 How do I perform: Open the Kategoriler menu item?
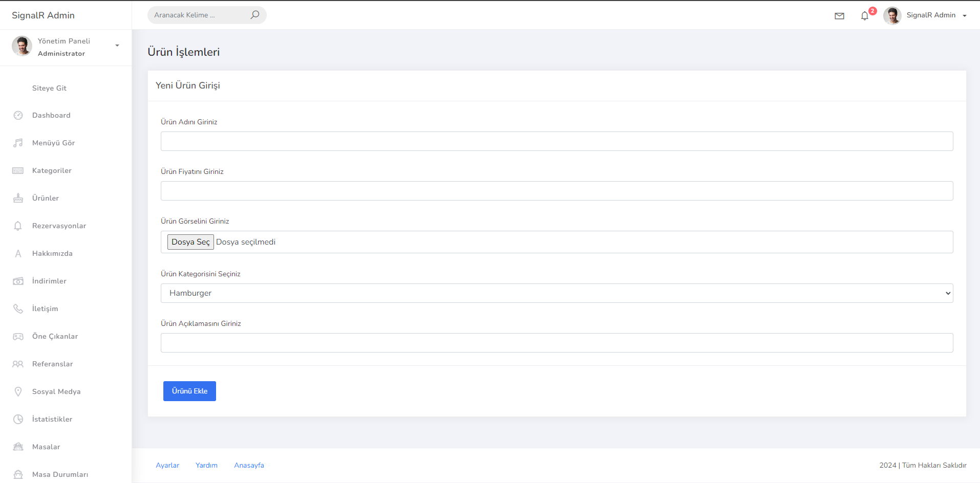[x=52, y=170]
